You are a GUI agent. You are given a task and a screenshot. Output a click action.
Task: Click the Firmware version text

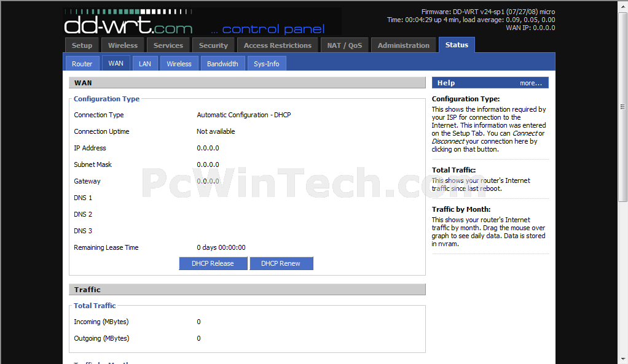tap(489, 12)
